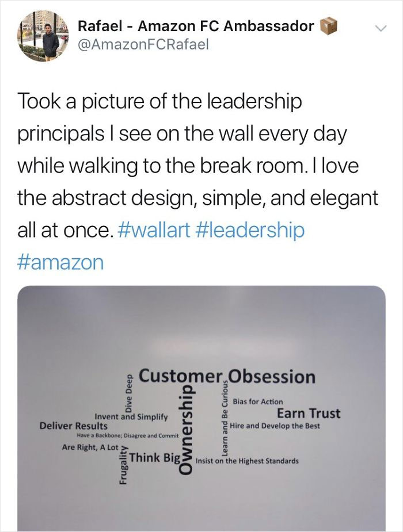Click the vertical phrase Dive Deep
Image resolution: width=403 pixels, height=532 pixels.
click(130, 392)
